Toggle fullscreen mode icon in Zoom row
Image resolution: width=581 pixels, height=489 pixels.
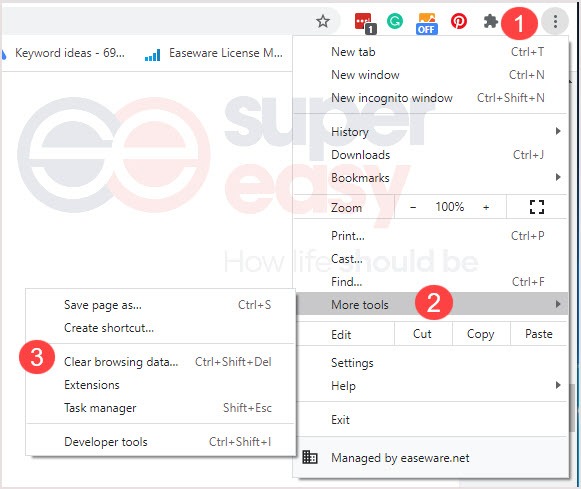click(537, 207)
